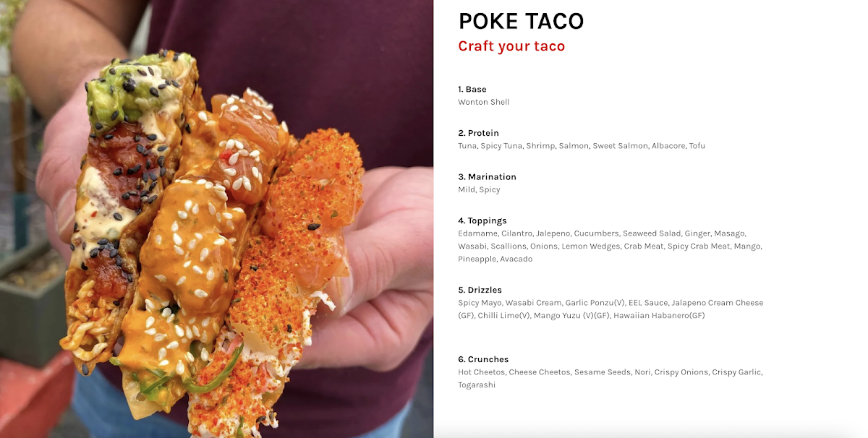The image size is (868, 438).
Task: Click the Craft your taco subtitle
Action: (x=511, y=46)
